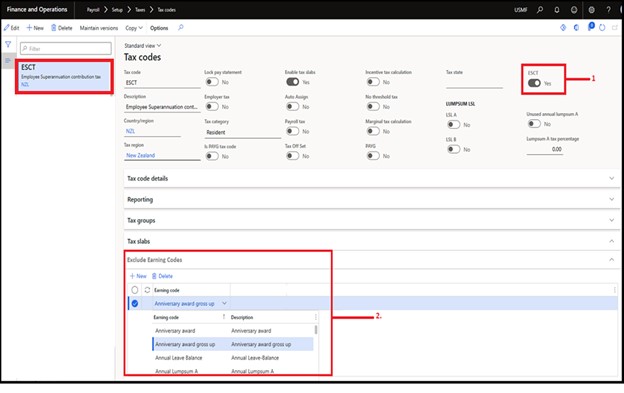This screenshot has width=624, height=393.
Task: Toggle Employer tax switch
Action: click(212, 107)
